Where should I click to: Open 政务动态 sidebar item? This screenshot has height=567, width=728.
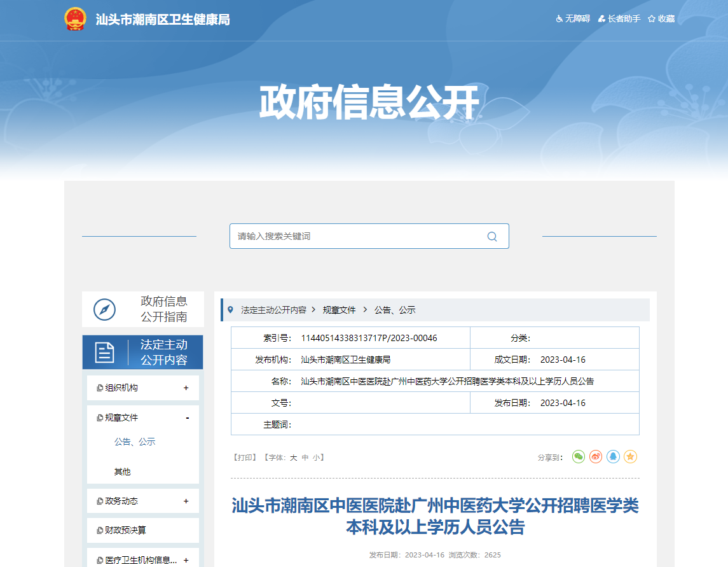click(121, 501)
